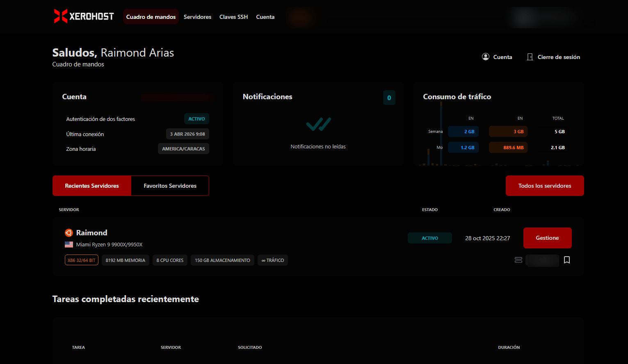Click the ∞ TRÁFICO tag
628x364 pixels.
tap(273, 260)
